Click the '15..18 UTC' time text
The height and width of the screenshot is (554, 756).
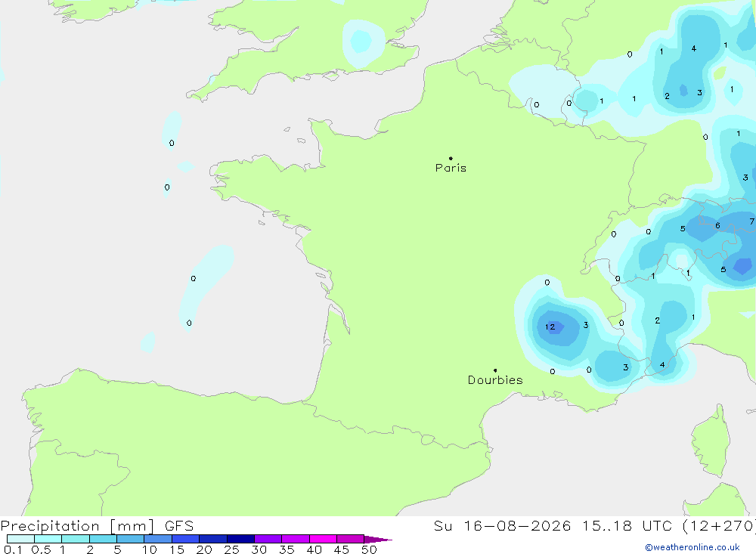coord(627,525)
